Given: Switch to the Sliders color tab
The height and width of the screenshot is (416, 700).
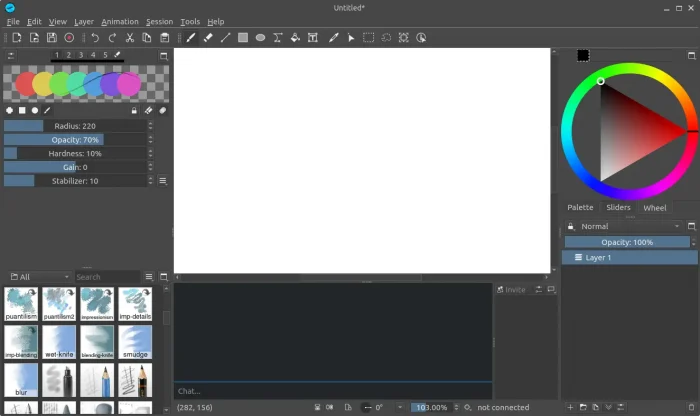Looking at the screenshot, I should coord(618,208).
